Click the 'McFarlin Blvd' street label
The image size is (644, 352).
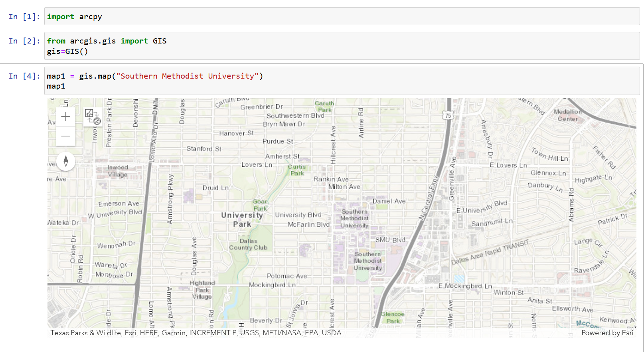pos(309,224)
